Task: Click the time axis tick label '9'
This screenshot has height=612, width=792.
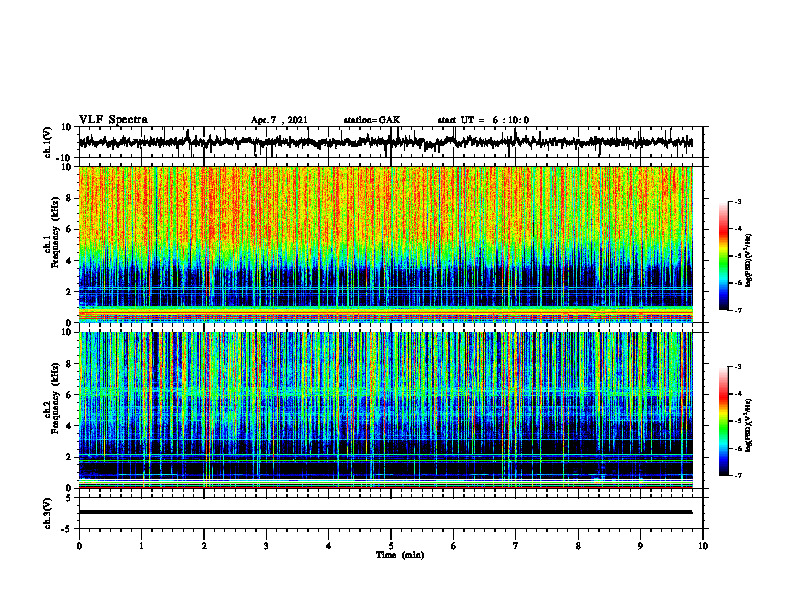Action: coord(640,546)
